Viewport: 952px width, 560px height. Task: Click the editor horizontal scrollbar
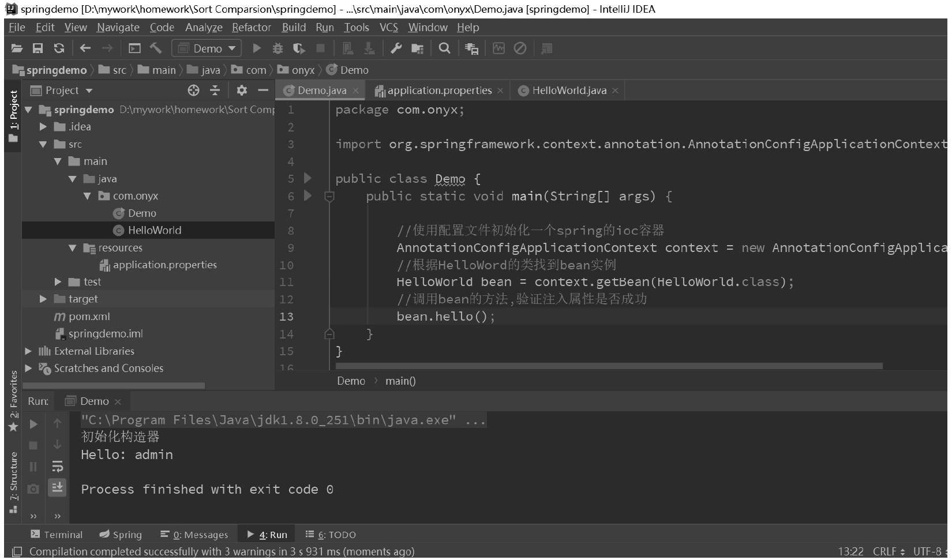(609, 366)
